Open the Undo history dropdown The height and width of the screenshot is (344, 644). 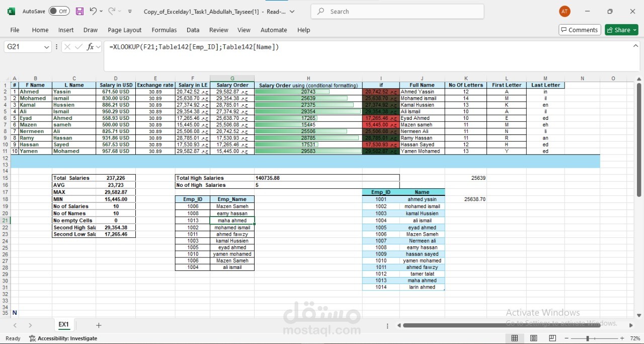point(101,11)
